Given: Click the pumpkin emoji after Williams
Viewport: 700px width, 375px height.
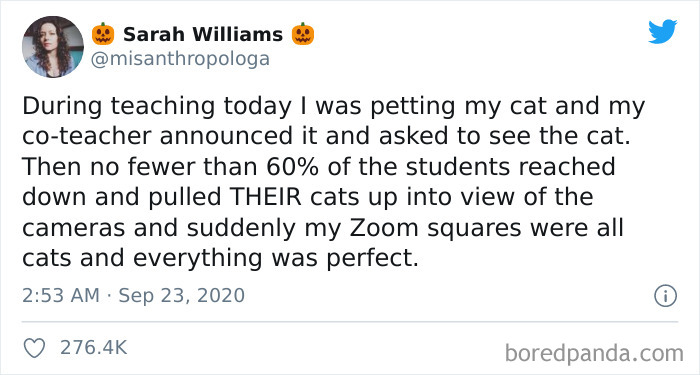Looking at the screenshot, I should coord(303,34).
